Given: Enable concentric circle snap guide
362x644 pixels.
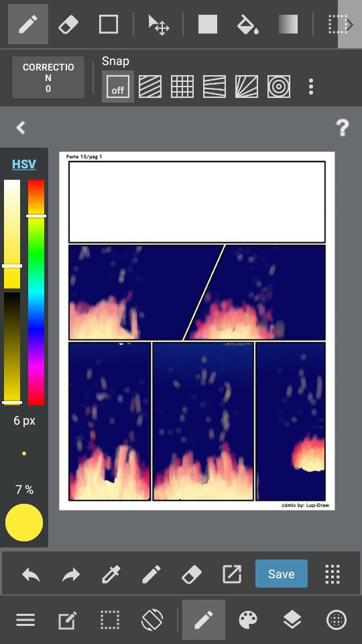Looking at the screenshot, I should [279, 87].
